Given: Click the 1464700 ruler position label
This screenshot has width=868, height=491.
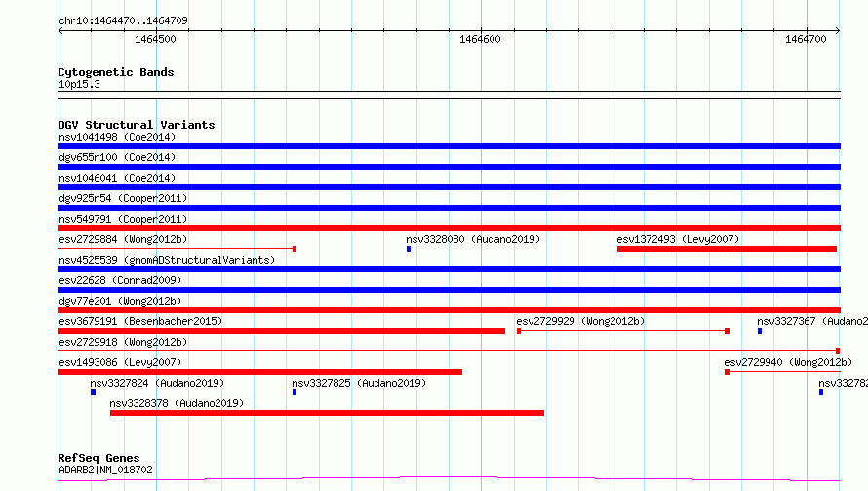Looking at the screenshot, I should point(806,39).
